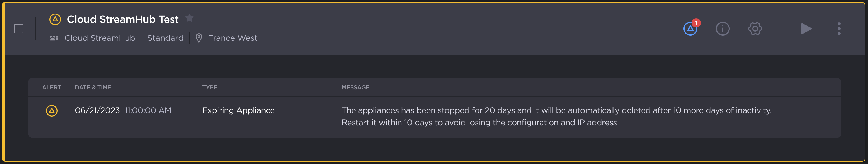Click the alert row warning icon
This screenshot has height=164, width=868.
coord(51,110)
